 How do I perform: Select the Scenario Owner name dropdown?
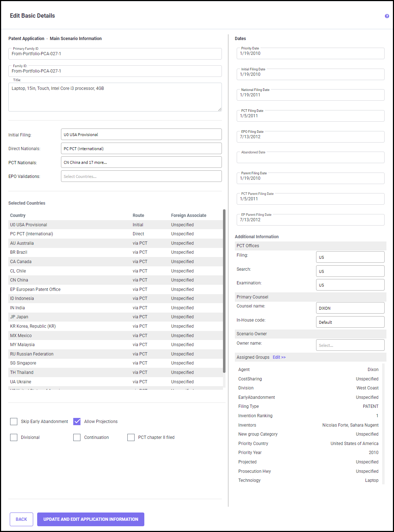point(350,345)
